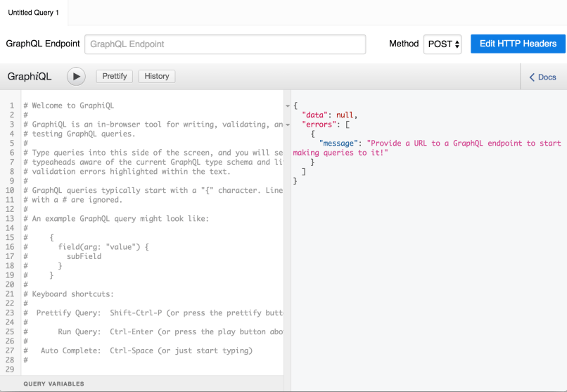
Task: Prettify the query in the editor
Action: (115, 76)
